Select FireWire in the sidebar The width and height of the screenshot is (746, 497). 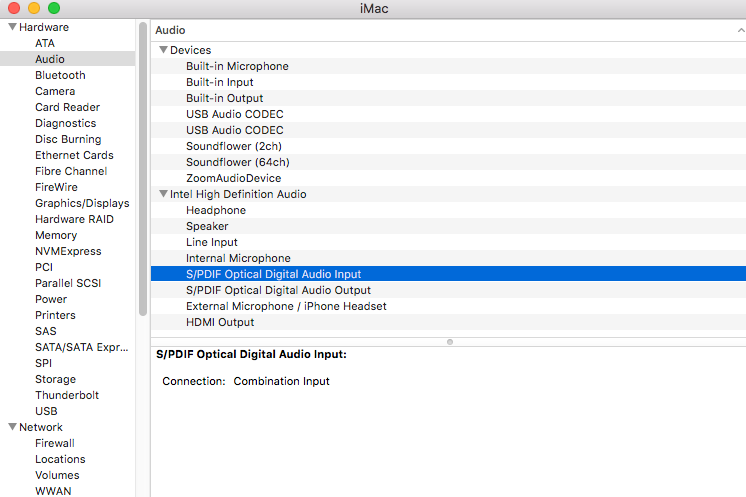coord(56,187)
